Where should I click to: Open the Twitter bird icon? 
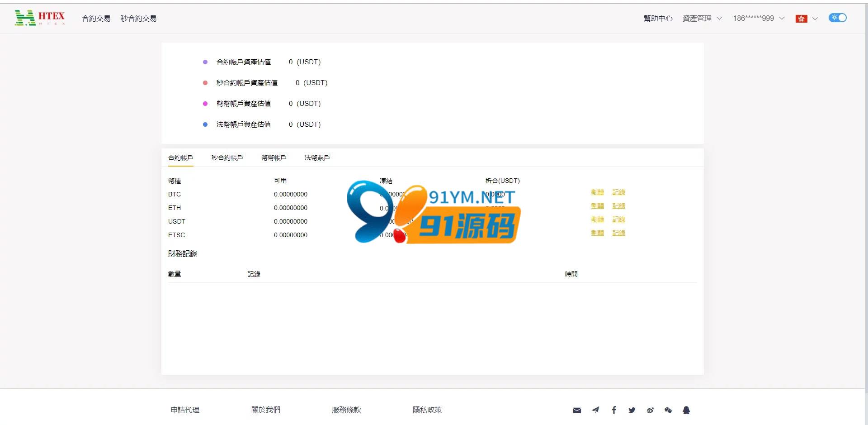[x=632, y=410]
